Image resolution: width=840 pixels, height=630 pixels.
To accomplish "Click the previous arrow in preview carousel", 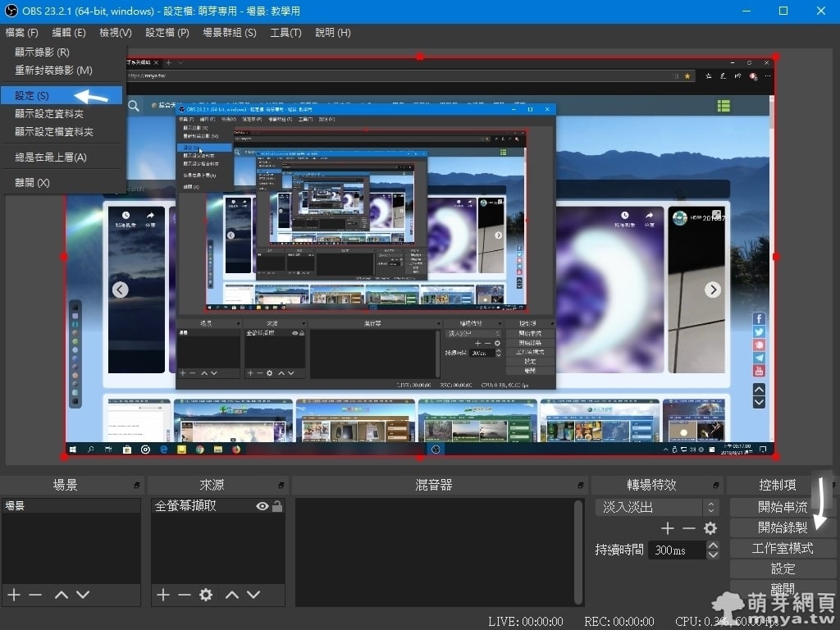I will point(120,290).
